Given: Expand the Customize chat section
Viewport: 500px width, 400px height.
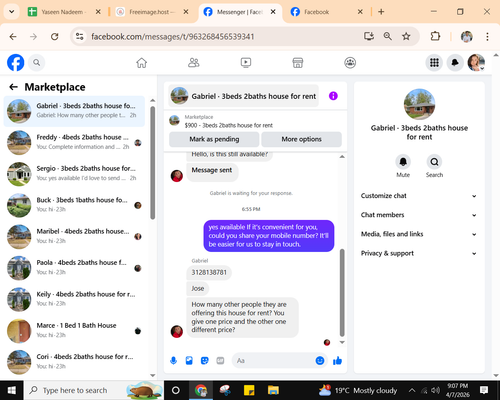Looking at the screenshot, I should click(419, 196).
